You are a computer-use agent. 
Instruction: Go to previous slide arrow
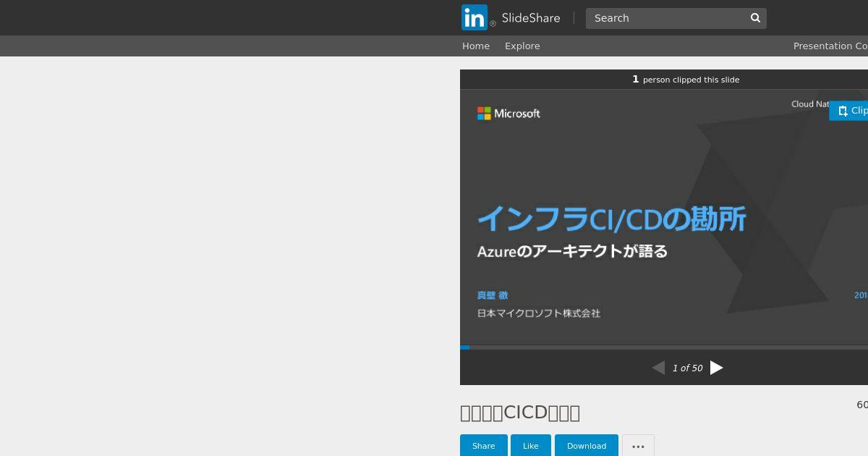(658, 368)
